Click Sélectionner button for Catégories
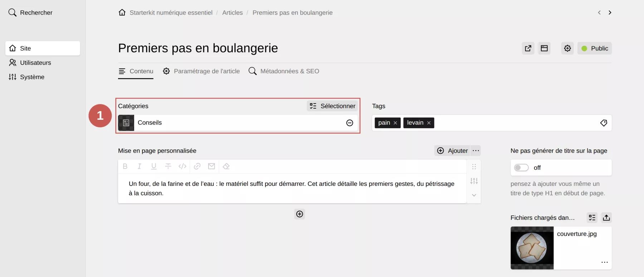 (332, 106)
